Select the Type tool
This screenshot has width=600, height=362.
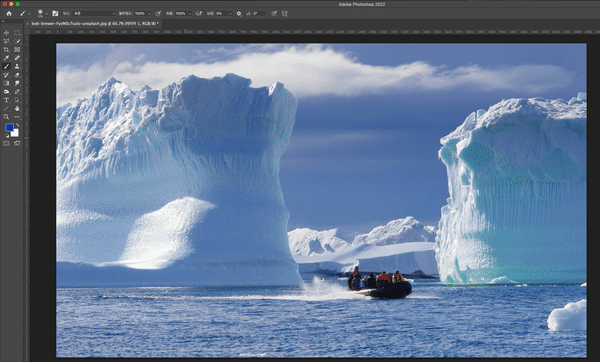[x=6, y=100]
